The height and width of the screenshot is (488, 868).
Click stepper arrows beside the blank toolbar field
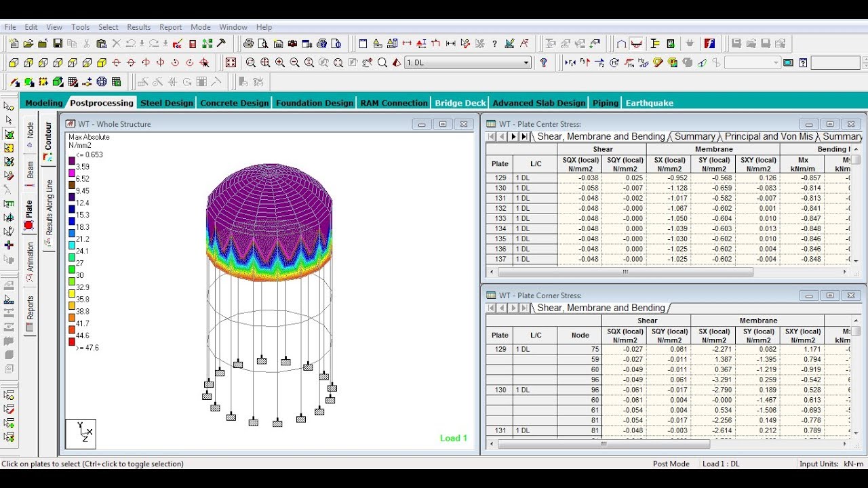coord(864,62)
